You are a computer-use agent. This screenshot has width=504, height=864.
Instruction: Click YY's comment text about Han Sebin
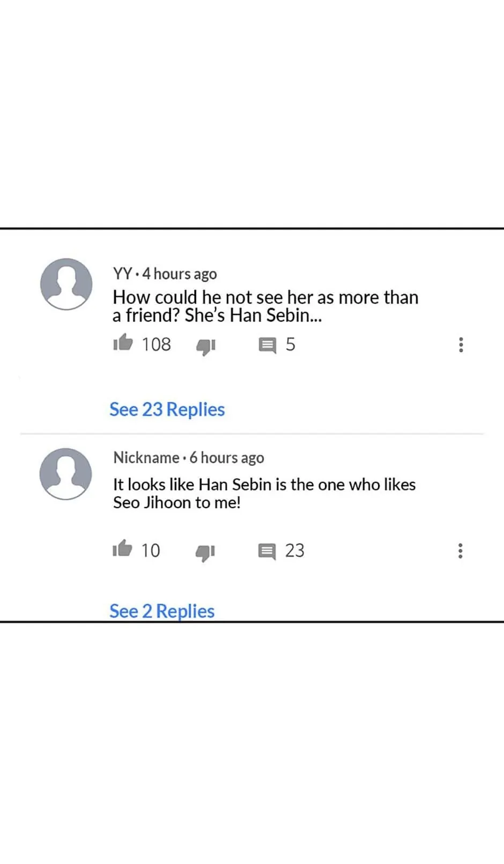[x=265, y=306]
